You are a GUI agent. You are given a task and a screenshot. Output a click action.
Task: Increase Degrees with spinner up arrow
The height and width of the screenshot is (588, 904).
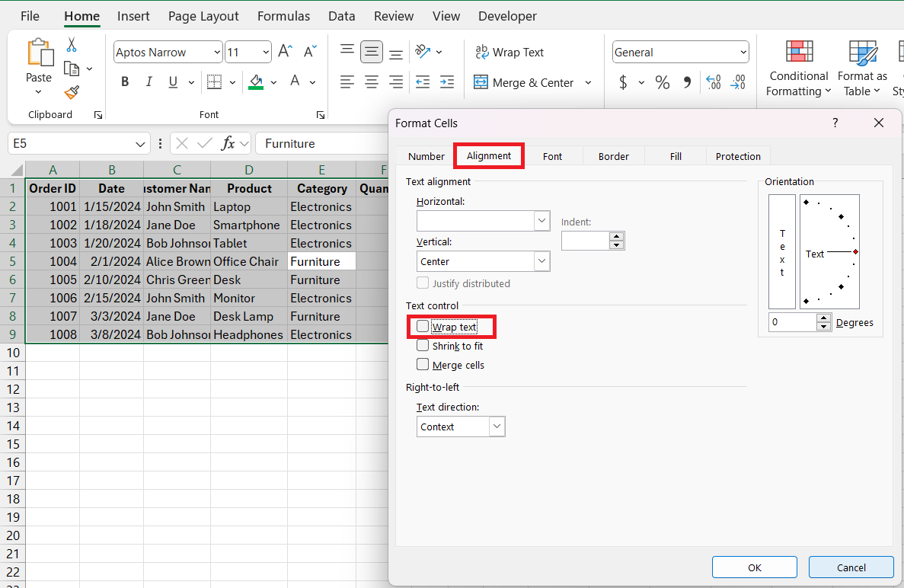824,318
